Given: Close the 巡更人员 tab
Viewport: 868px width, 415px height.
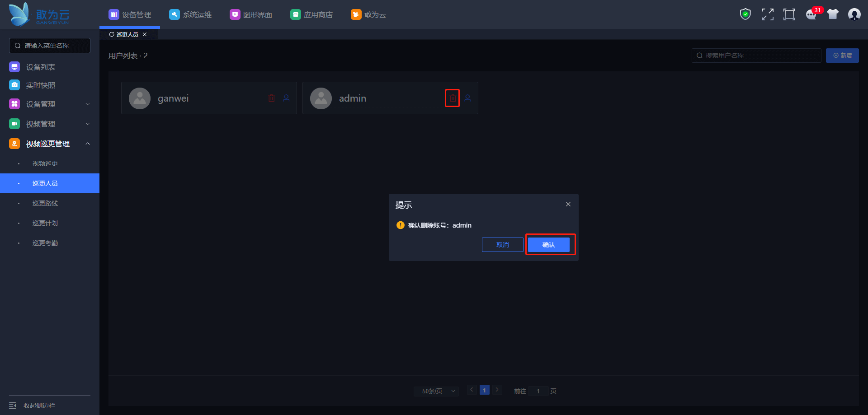Looking at the screenshot, I should click(145, 34).
